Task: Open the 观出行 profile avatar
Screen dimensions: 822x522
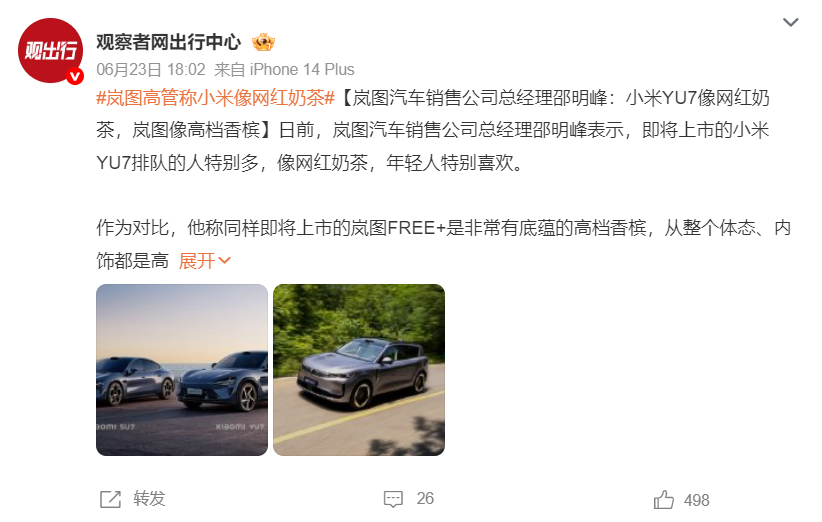Action: [50, 50]
